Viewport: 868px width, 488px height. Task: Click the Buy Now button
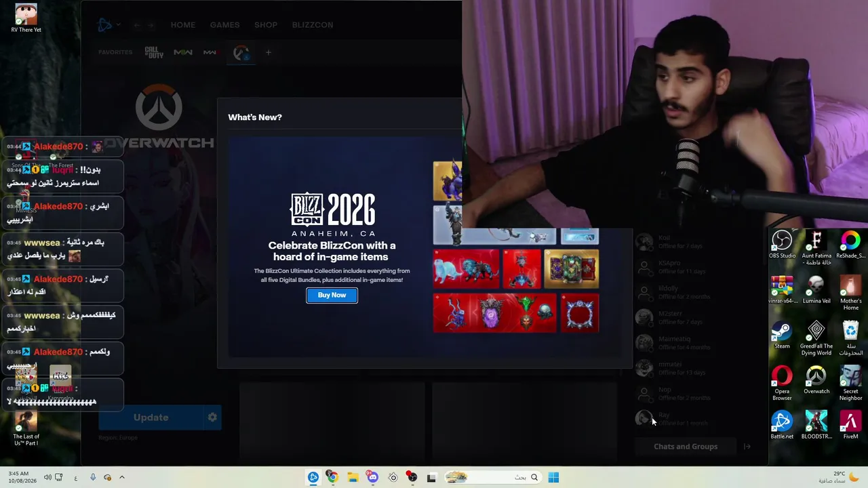point(332,295)
